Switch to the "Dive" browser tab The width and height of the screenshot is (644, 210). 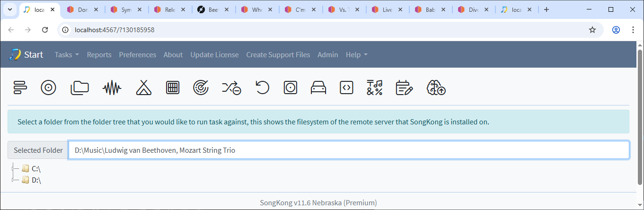[474, 9]
